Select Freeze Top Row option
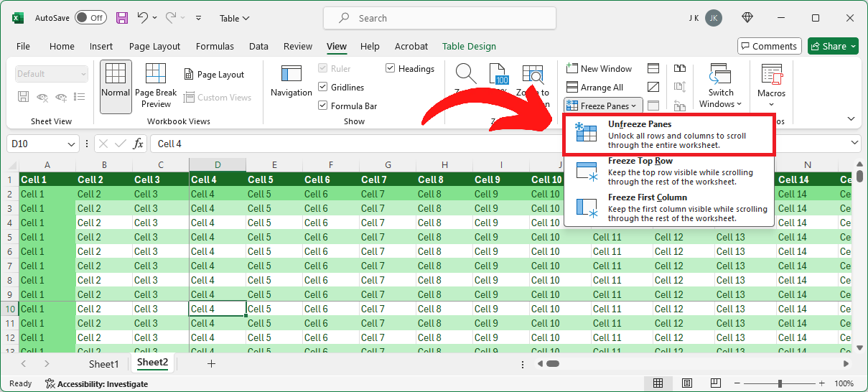Viewport: 868px width, 392px height. [x=669, y=171]
